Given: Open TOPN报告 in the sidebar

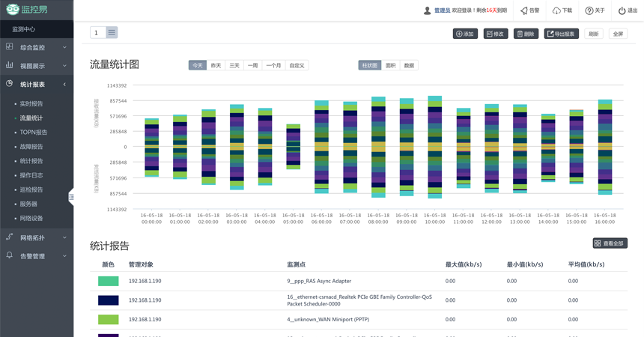Looking at the screenshot, I should pyautogui.click(x=33, y=133).
